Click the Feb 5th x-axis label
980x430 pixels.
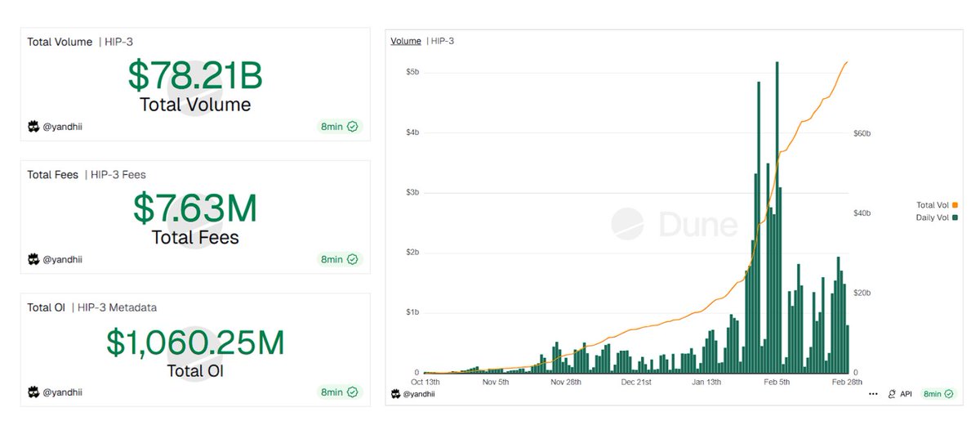click(x=778, y=382)
